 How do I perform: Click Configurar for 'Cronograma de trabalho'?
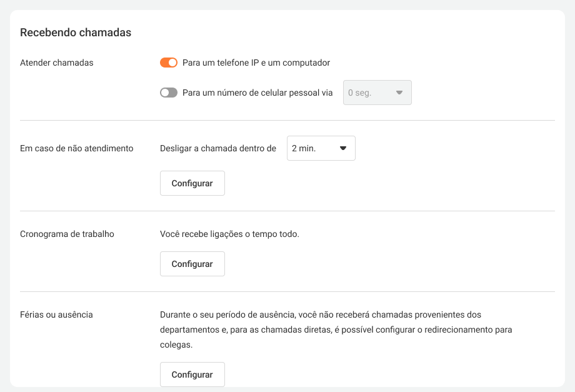[x=192, y=264]
